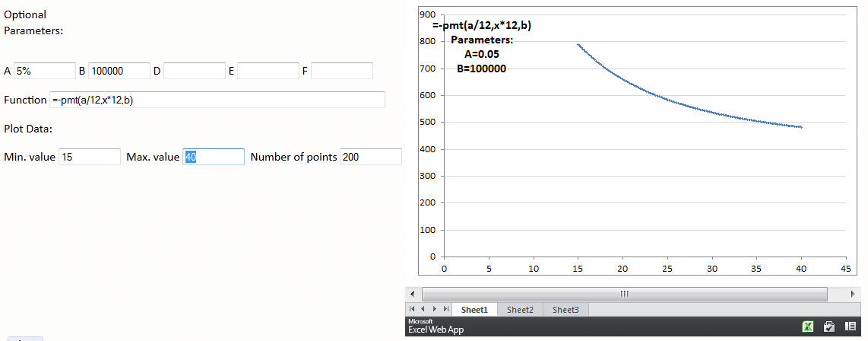Click the download workbook icon
Image resolution: width=868 pixels, height=341 pixels.
point(829,327)
